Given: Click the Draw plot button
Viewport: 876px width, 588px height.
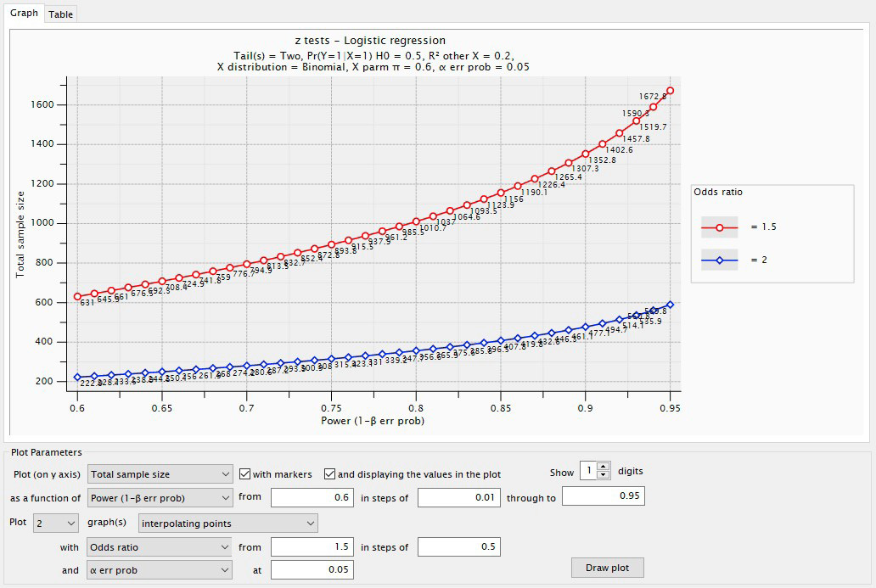Looking at the screenshot, I should 608,568.
